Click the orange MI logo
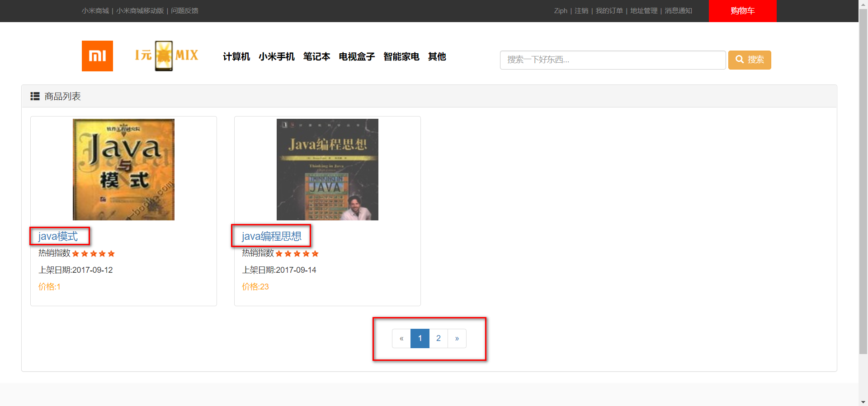The height and width of the screenshot is (406, 868). tap(97, 56)
